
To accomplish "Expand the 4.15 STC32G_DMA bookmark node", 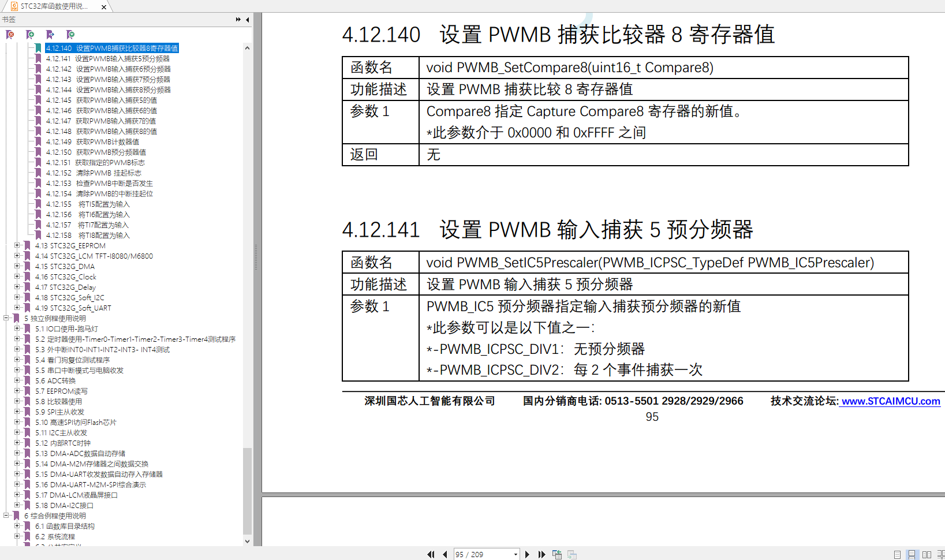I will click(17, 266).
